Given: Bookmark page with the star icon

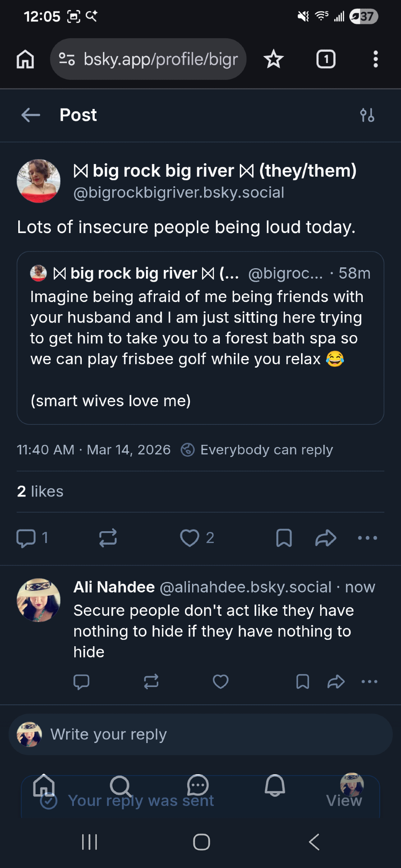Looking at the screenshot, I should (274, 59).
